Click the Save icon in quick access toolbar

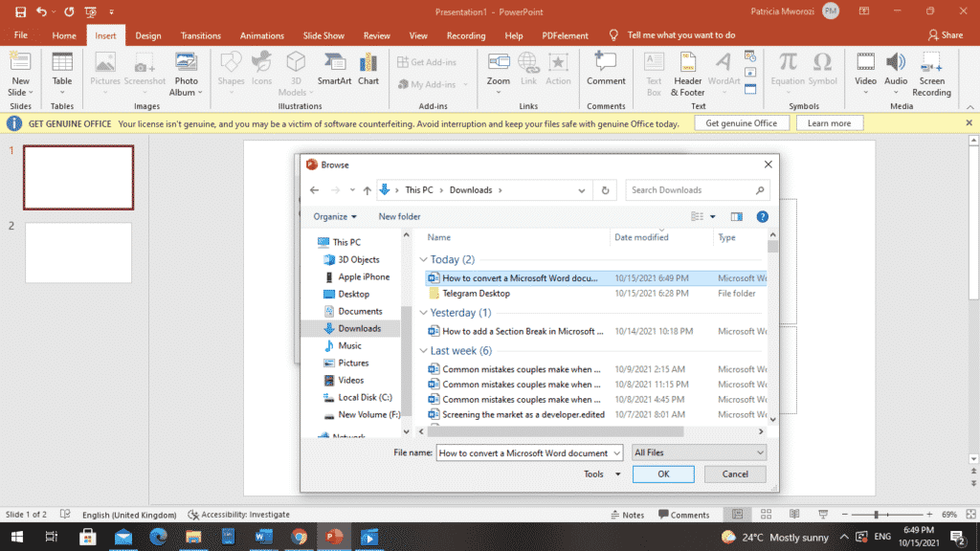click(x=20, y=11)
